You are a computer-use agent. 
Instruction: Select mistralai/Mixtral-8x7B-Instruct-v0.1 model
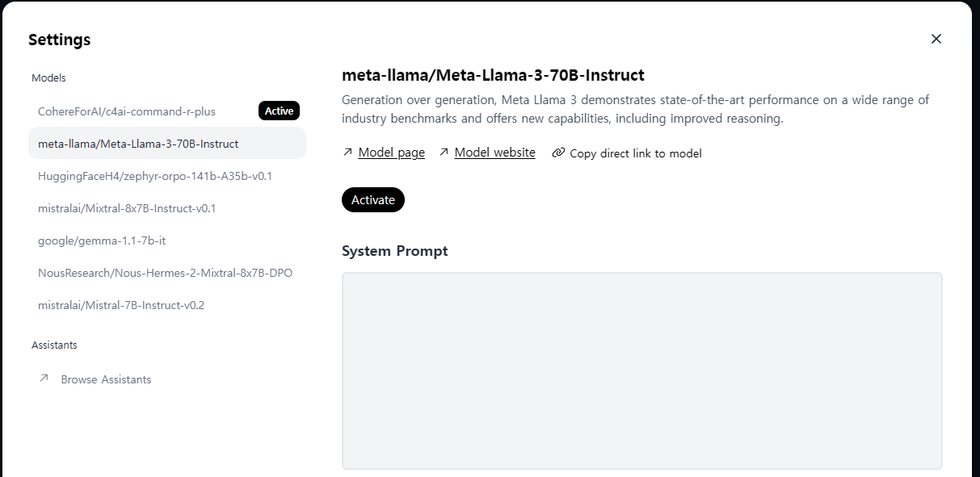(x=167, y=208)
